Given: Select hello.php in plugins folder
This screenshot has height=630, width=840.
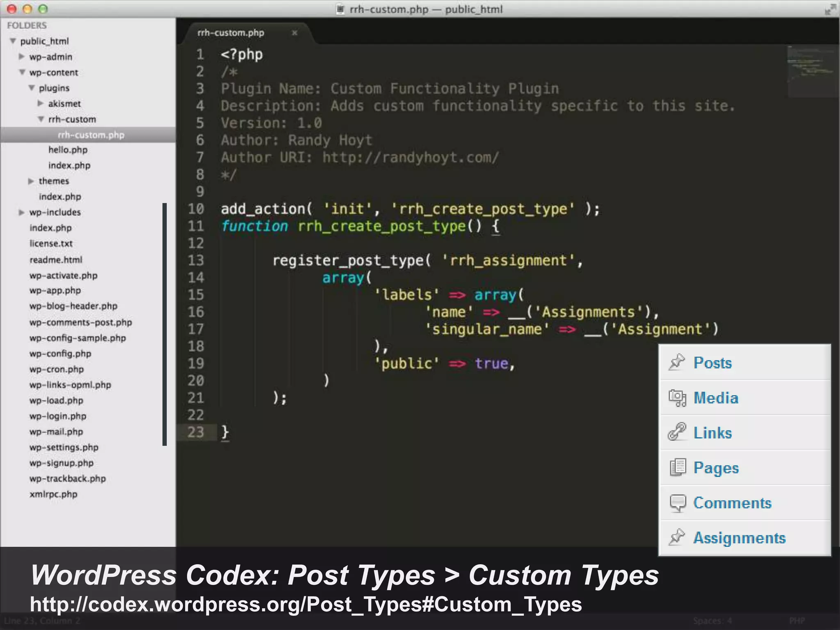Looking at the screenshot, I should point(68,150).
